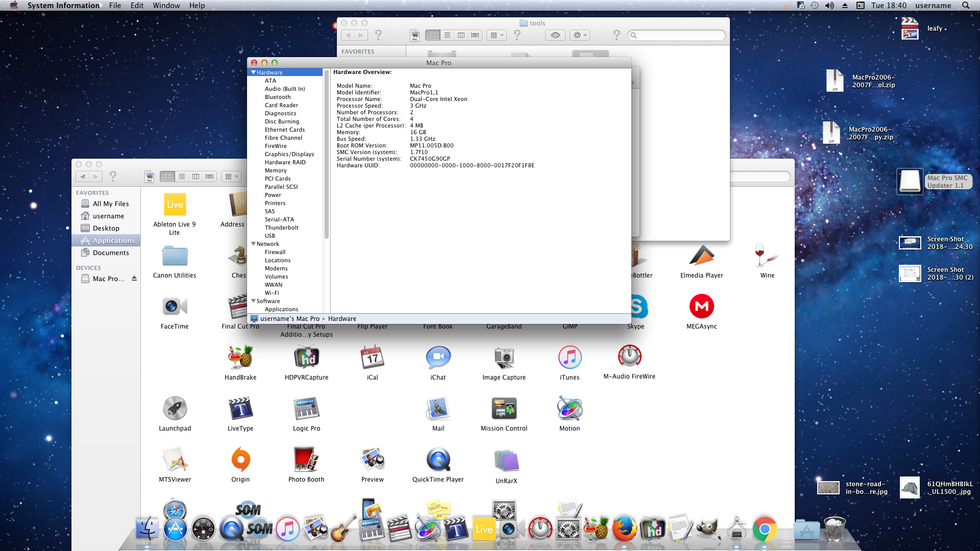
Task: Open Trash in the Dock
Action: (835, 529)
